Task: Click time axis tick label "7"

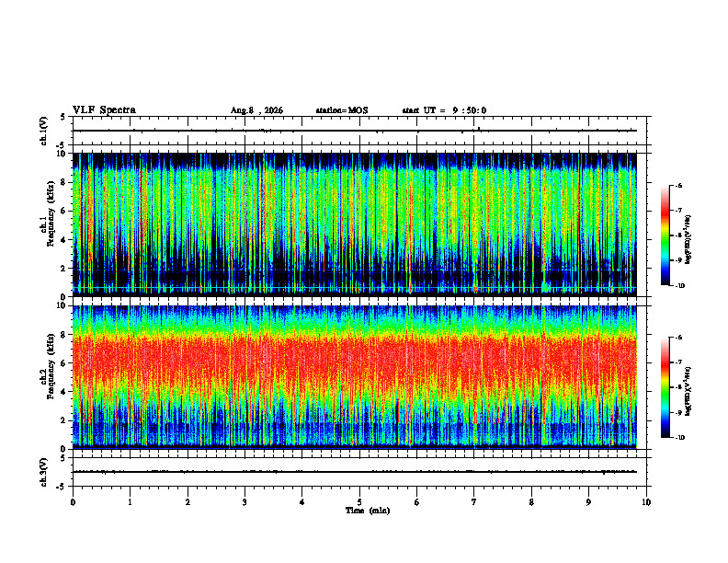Action: coord(474,502)
